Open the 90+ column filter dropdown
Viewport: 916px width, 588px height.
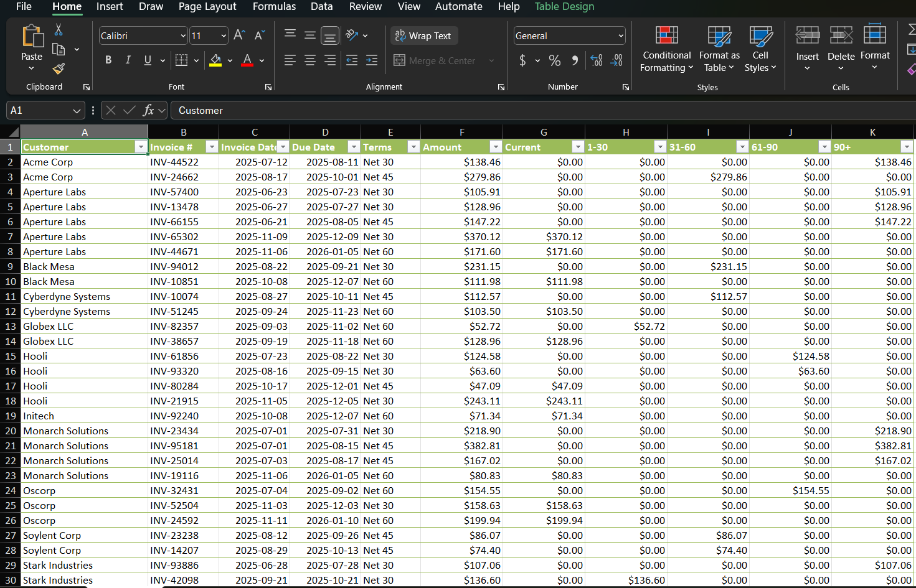pos(907,147)
